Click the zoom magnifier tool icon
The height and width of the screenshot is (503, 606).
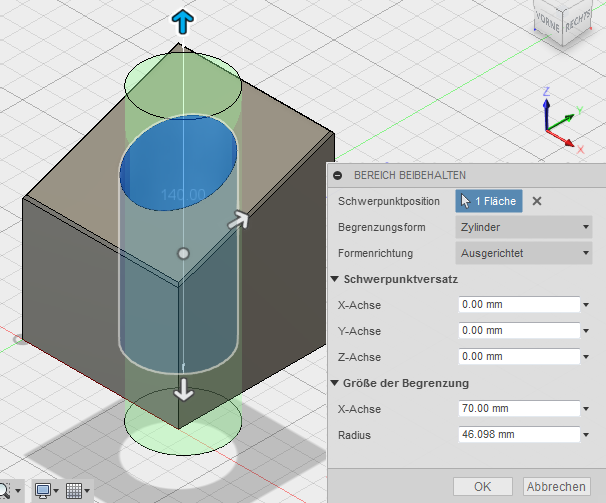[x=4, y=491]
